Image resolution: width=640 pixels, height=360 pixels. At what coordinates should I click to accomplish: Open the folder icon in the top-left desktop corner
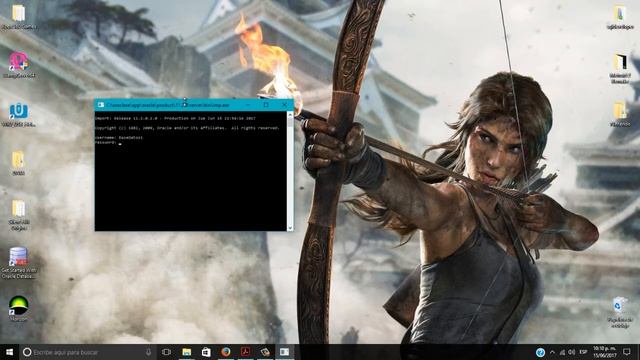pos(18,16)
